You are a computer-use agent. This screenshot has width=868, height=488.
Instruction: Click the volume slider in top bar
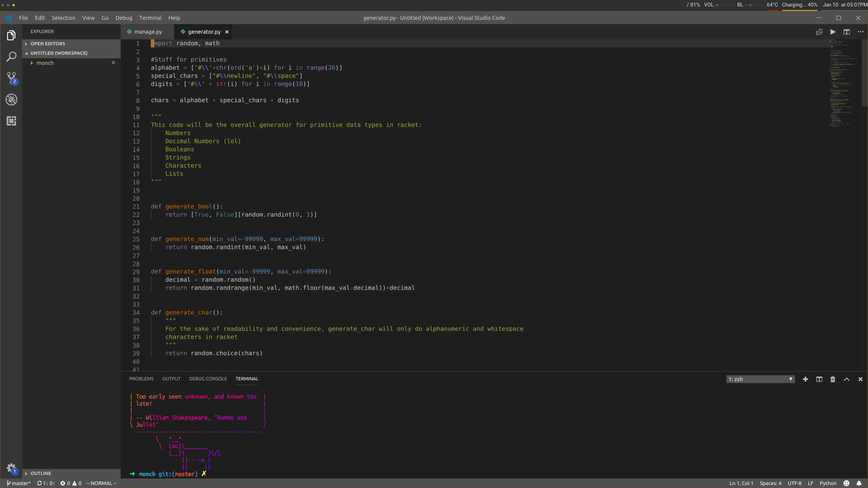click(724, 5)
